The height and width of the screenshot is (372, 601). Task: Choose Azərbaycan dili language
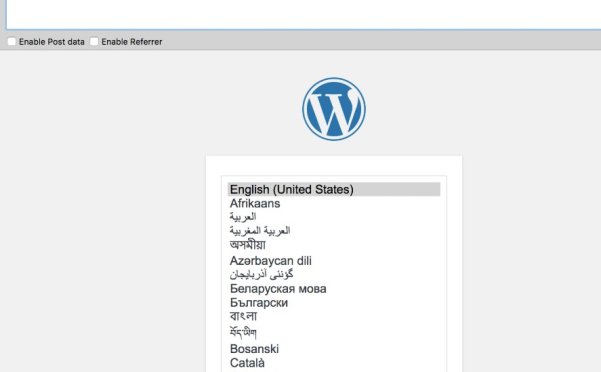coord(334,261)
